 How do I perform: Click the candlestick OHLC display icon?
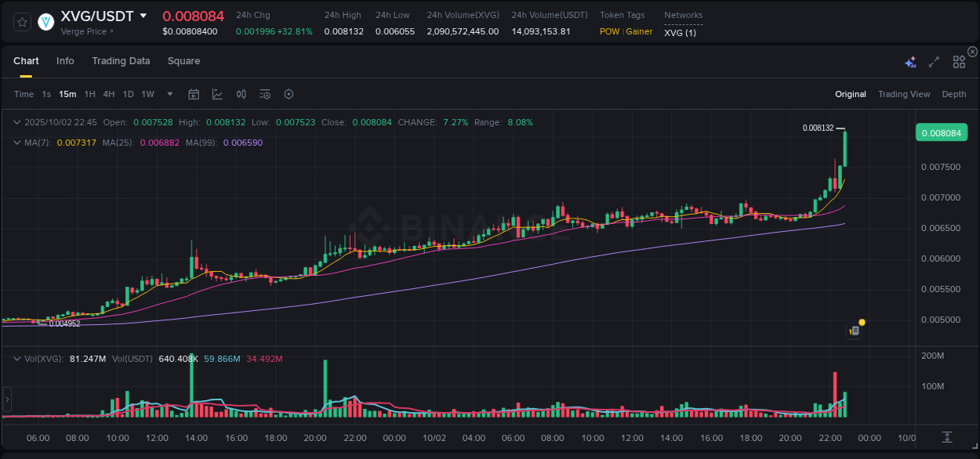241,93
